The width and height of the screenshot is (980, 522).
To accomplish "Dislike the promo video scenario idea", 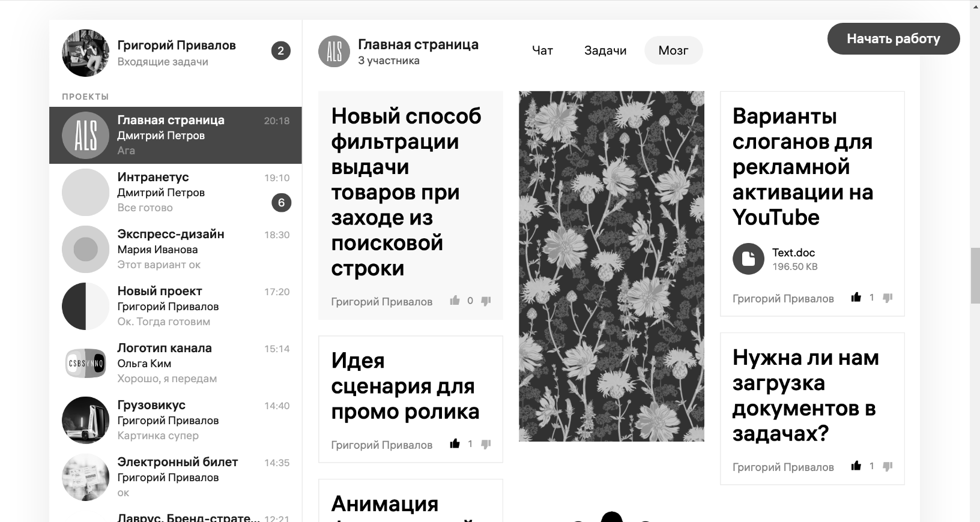I will tap(486, 444).
